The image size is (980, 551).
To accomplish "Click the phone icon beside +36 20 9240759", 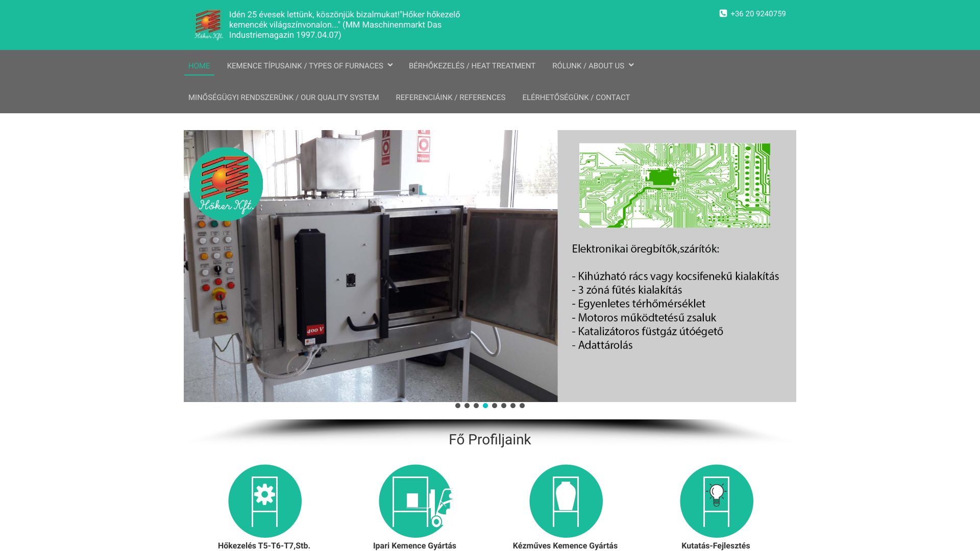I will (723, 14).
